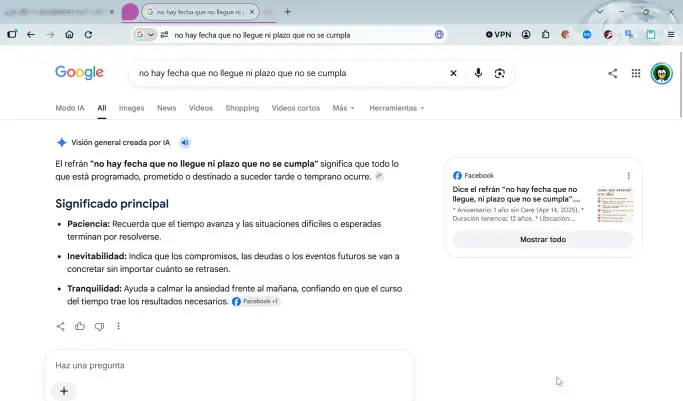
Task: Select the All results tab
Action: [102, 108]
